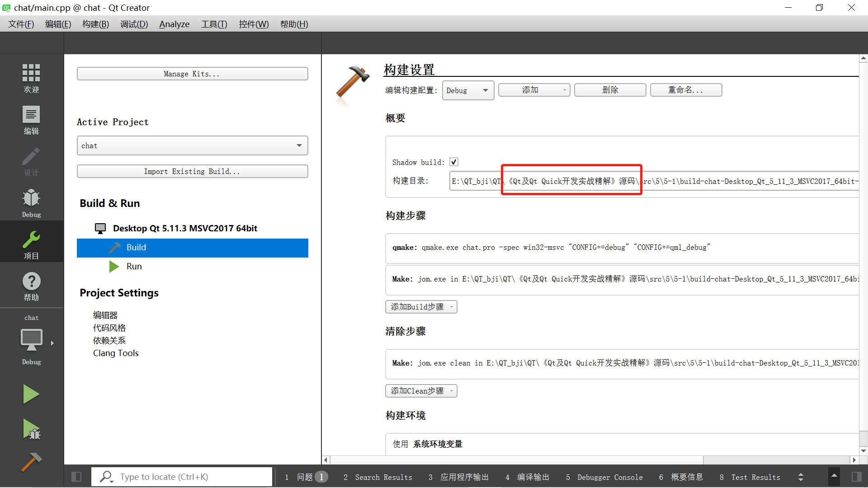
Task: Expand the Active Project chat dropdown
Action: (192, 145)
